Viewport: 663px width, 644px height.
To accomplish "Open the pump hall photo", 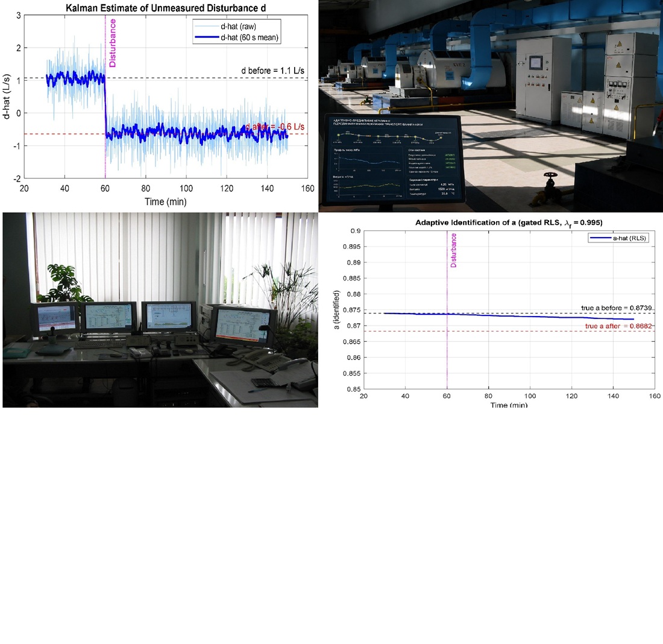I will pyautogui.click(x=491, y=106).
